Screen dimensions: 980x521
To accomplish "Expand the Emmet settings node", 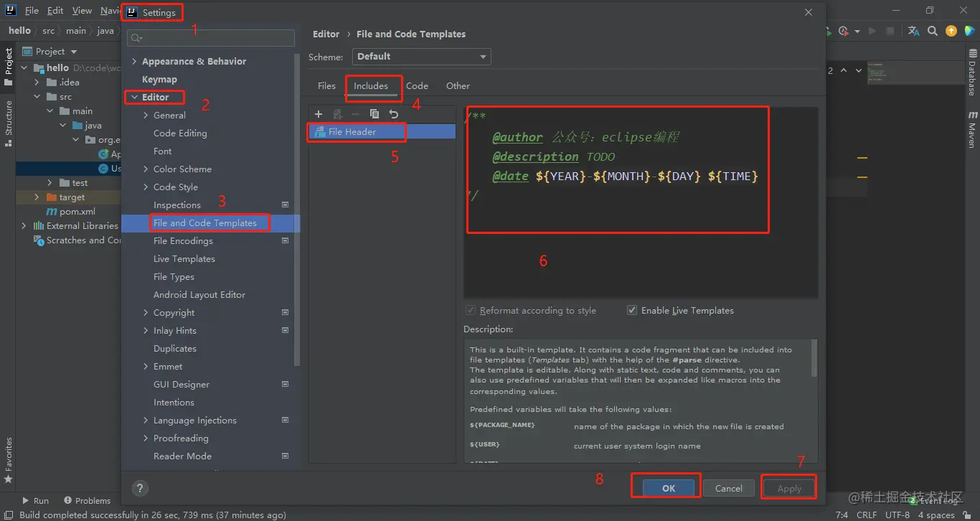I will (x=146, y=366).
